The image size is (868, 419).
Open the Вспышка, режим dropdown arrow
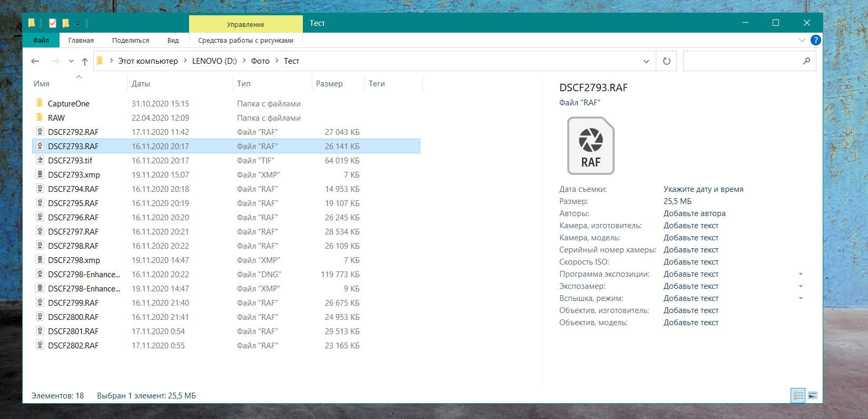tap(801, 298)
